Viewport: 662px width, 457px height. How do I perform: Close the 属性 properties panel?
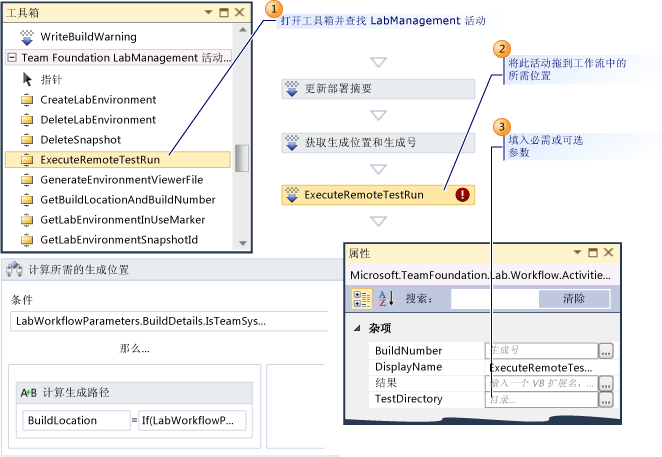pos(608,253)
